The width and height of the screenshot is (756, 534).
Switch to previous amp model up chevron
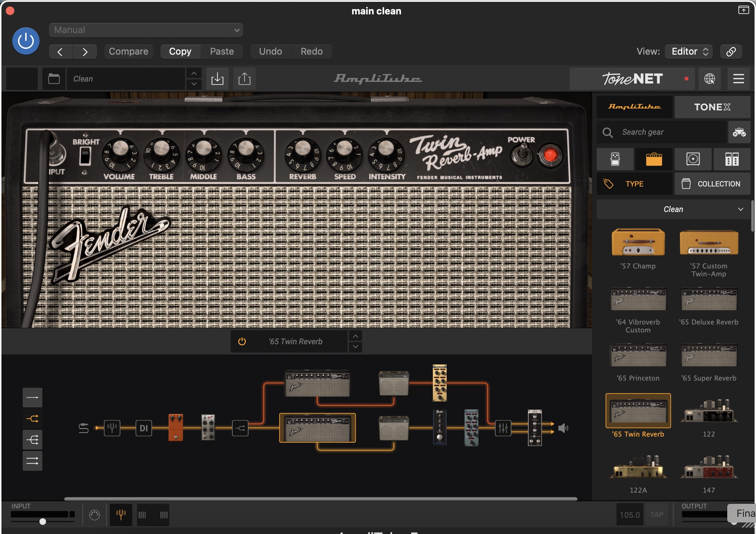coord(355,336)
